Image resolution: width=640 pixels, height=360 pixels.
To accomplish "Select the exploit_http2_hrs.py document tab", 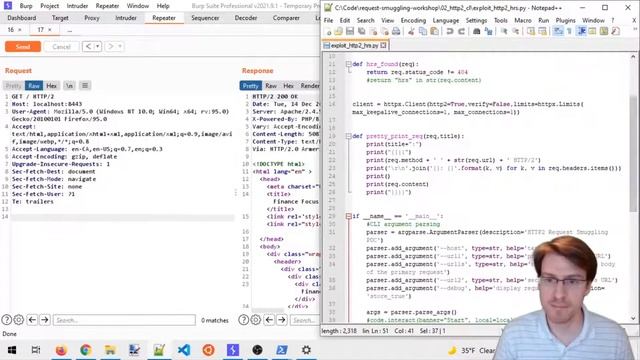I will tap(355, 45).
